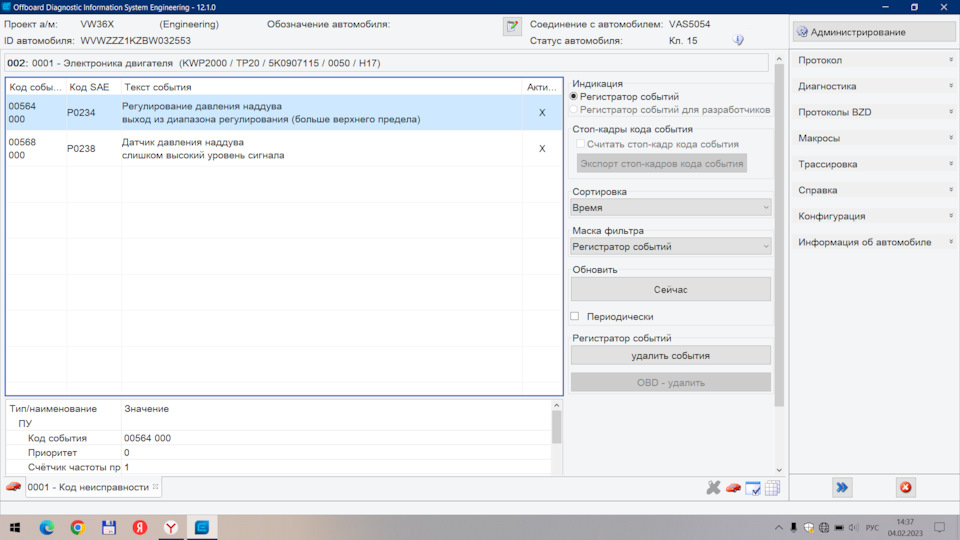
Task: Switch to the ODIS app in taskbar
Action: 202,527
